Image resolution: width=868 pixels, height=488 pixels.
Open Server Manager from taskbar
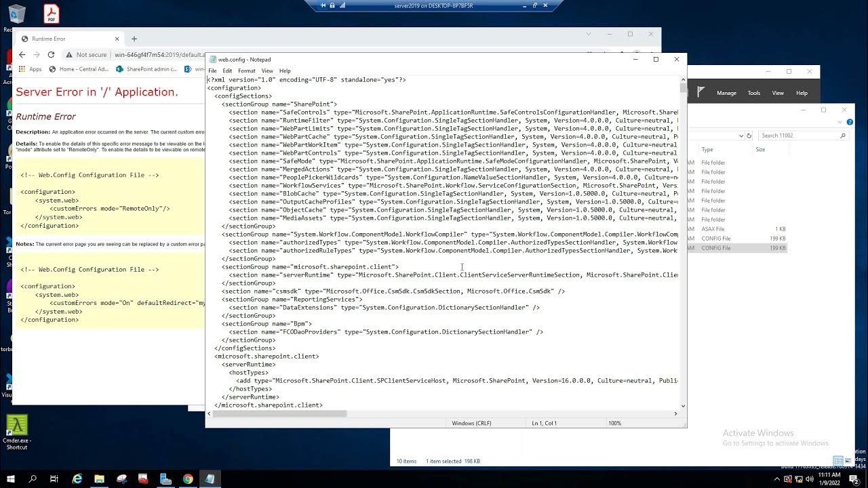165,479
